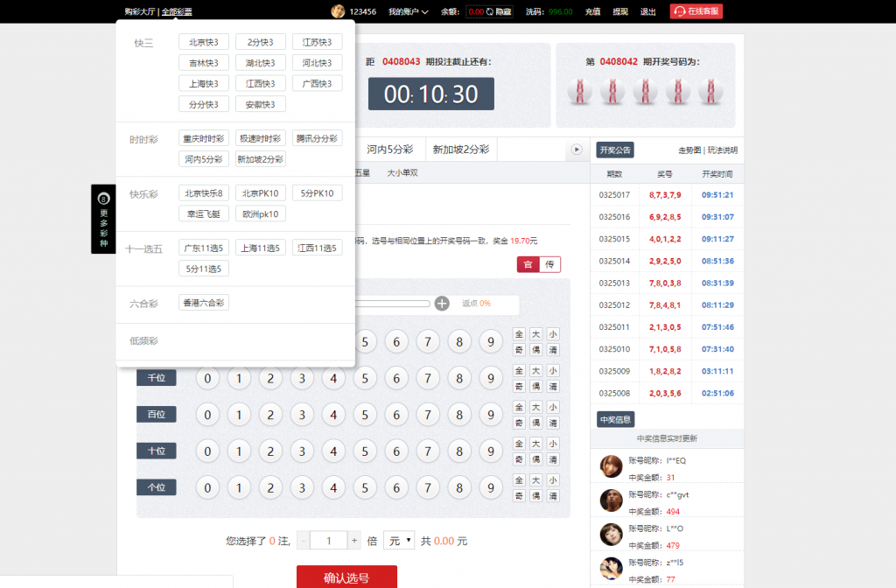Switch to 传 play mode toggle
This screenshot has width=896, height=588.
click(549, 265)
